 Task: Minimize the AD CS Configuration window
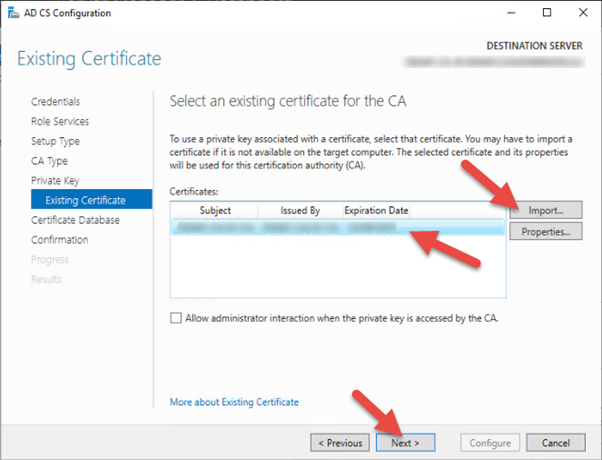click(x=511, y=13)
